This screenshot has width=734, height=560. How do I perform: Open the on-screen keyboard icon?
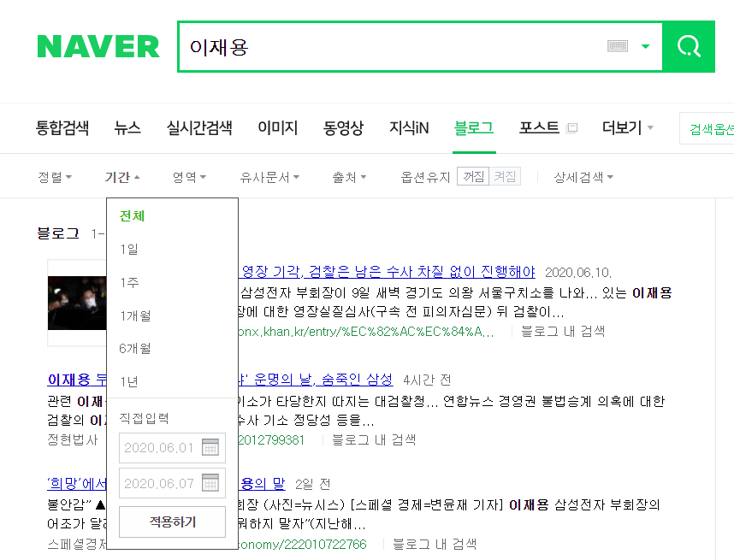[618, 46]
